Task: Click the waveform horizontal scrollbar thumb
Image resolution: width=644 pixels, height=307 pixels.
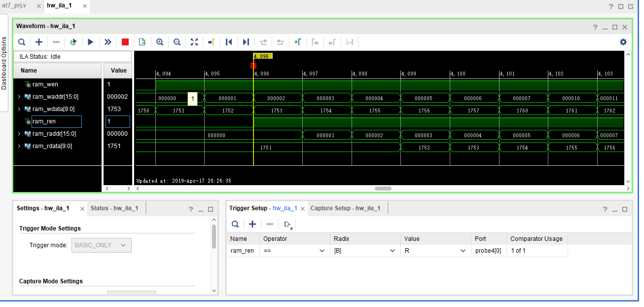Action: coord(383,189)
